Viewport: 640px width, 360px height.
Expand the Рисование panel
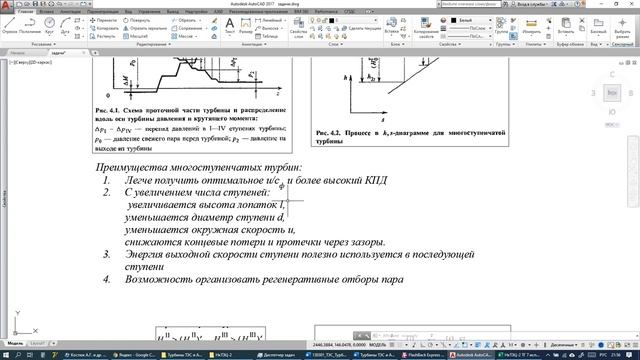[44, 44]
